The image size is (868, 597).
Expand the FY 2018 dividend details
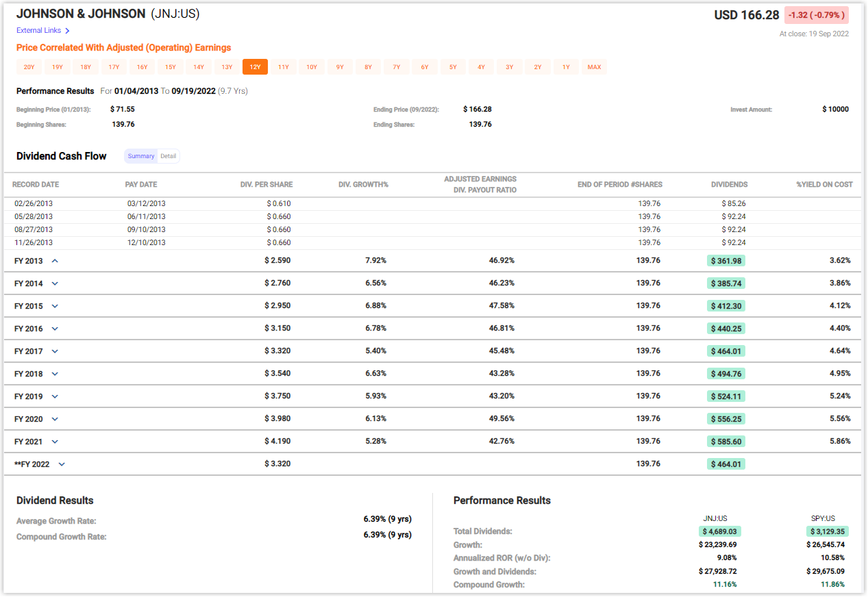tap(55, 374)
